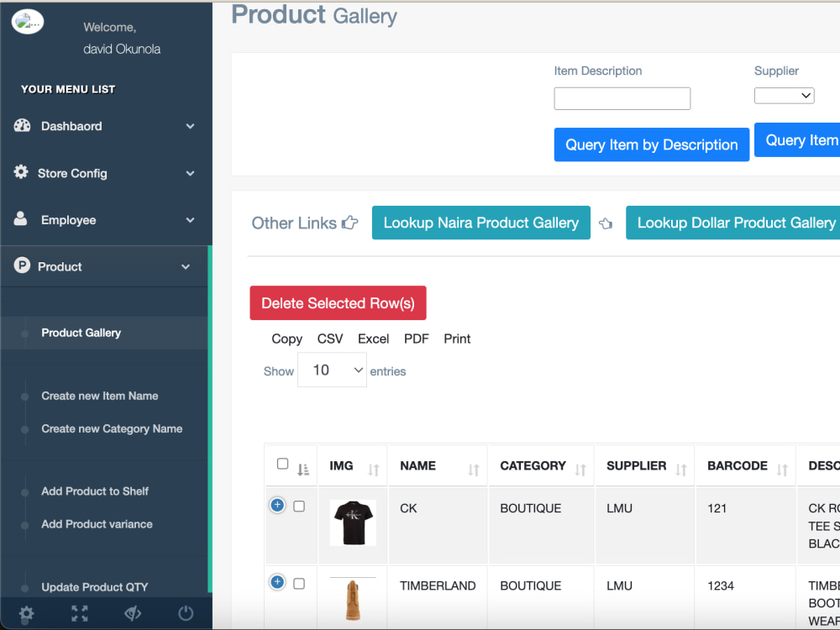Click the eye-slash icon in the bottom bar
The image size is (840, 630).
pos(133,614)
